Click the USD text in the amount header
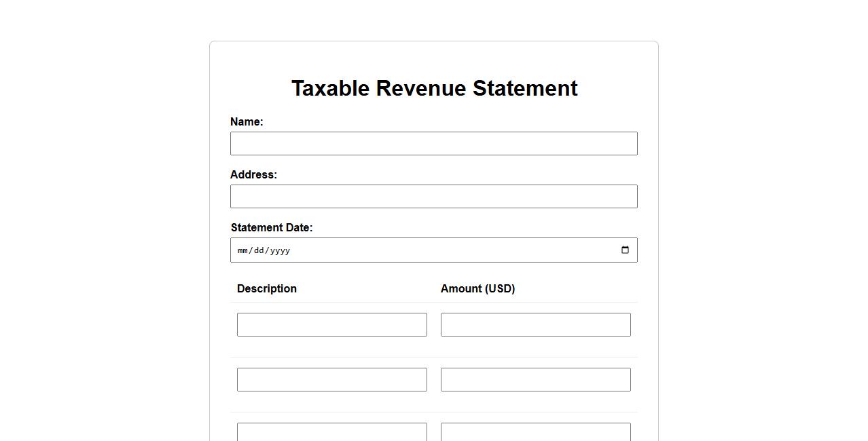Viewport: 868px width, 441px height. [x=499, y=289]
